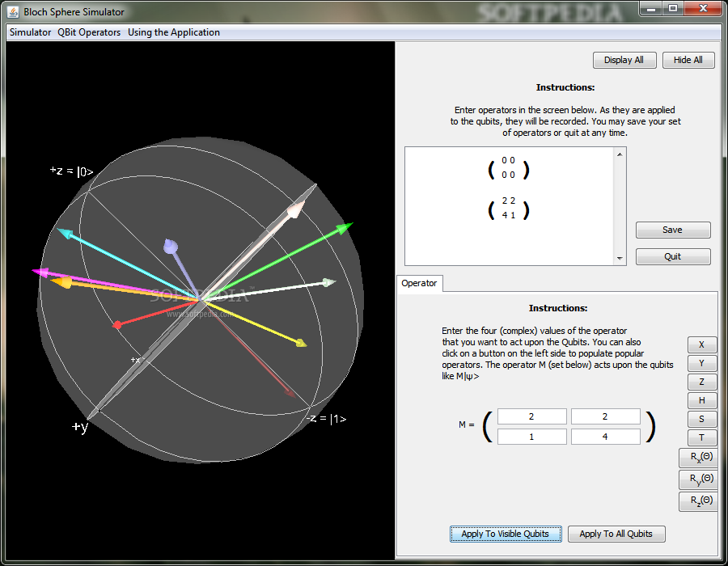This screenshot has width=728, height=566.
Task: Click the dark red qubit arrow head
Action: [290, 393]
